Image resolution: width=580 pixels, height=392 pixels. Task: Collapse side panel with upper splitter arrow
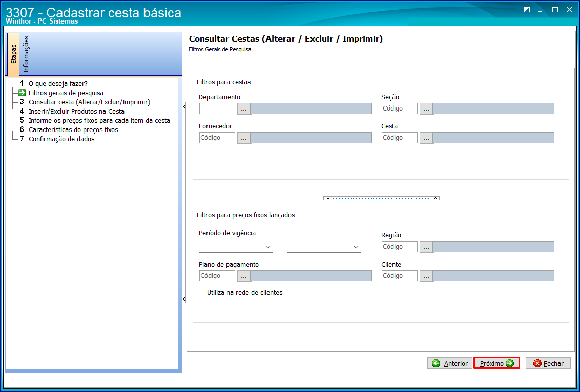[x=184, y=106]
